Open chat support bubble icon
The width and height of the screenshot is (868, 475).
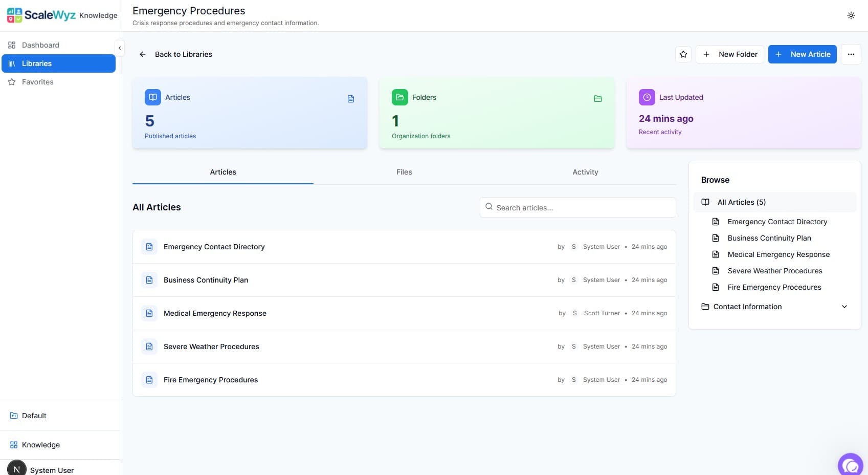pyautogui.click(x=851, y=465)
